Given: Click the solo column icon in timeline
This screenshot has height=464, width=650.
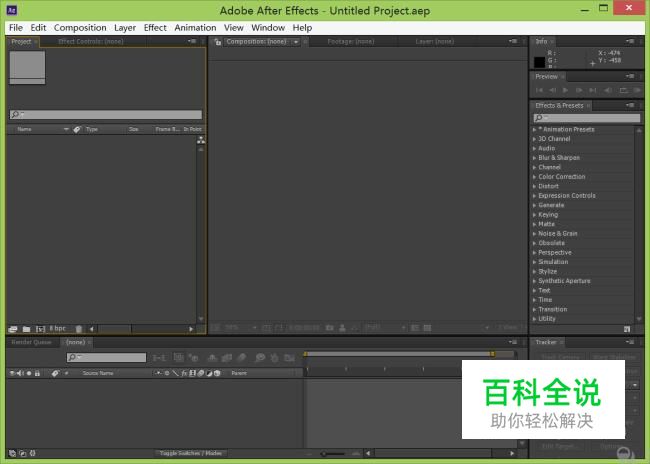Looking at the screenshot, I should pyautogui.click(x=29, y=373).
